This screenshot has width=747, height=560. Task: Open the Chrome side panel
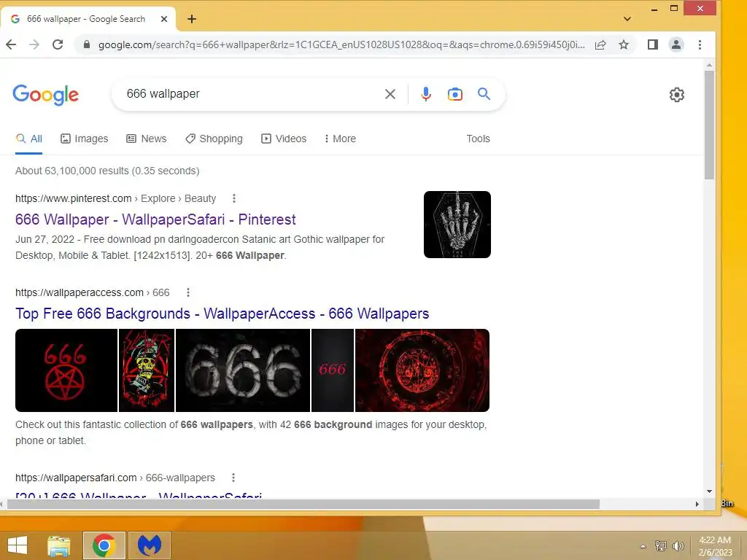(653, 44)
